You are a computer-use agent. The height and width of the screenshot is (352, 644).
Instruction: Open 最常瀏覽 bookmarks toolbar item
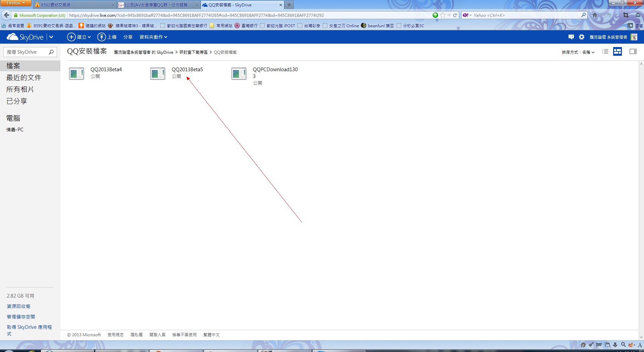pyautogui.click(x=13, y=26)
